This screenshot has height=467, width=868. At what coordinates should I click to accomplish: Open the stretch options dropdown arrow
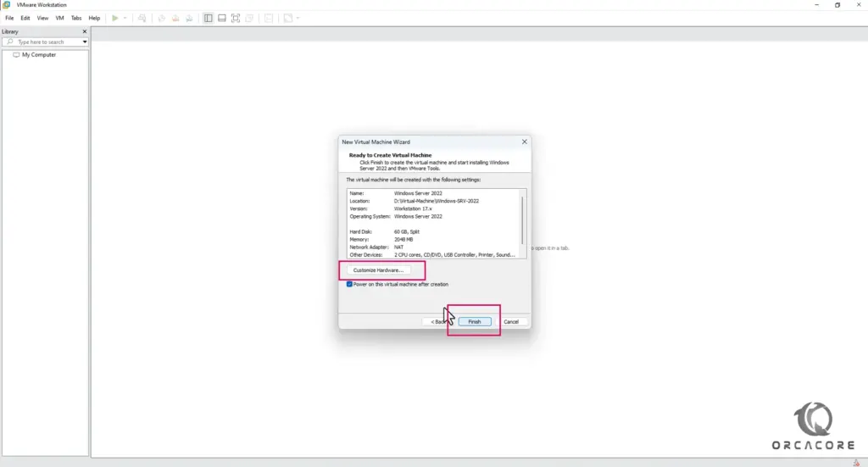[298, 19]
